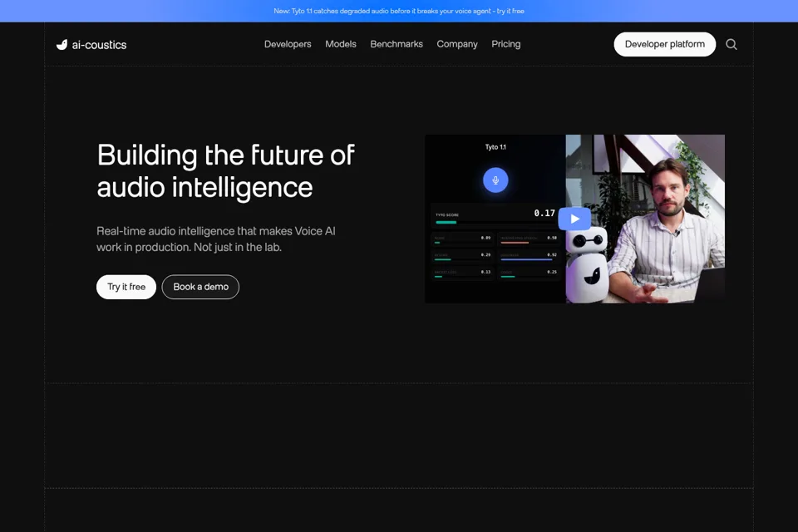Click the Book a demo button
798x532 pixels.
[x=200, y=287]
